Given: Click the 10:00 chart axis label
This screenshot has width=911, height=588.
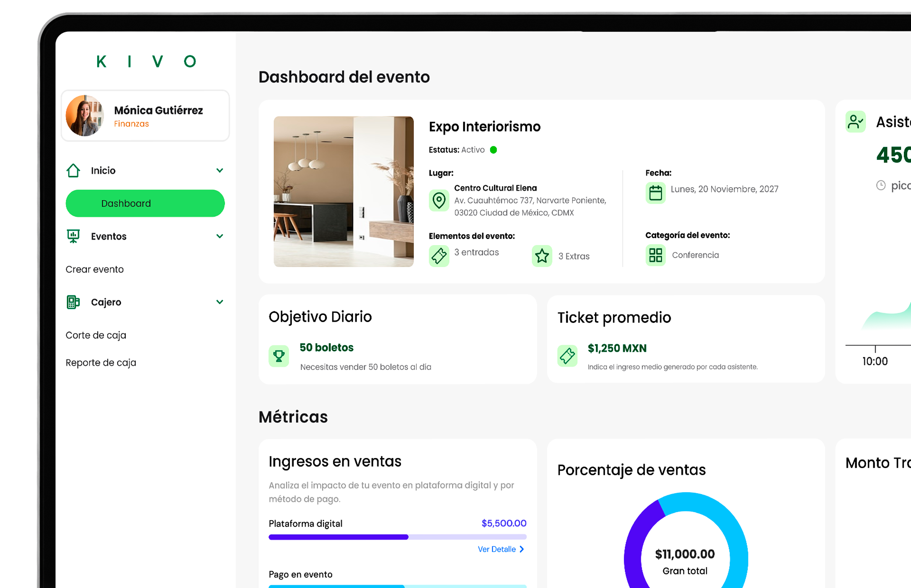Looking at the screenshot, I should pos(875,361).
